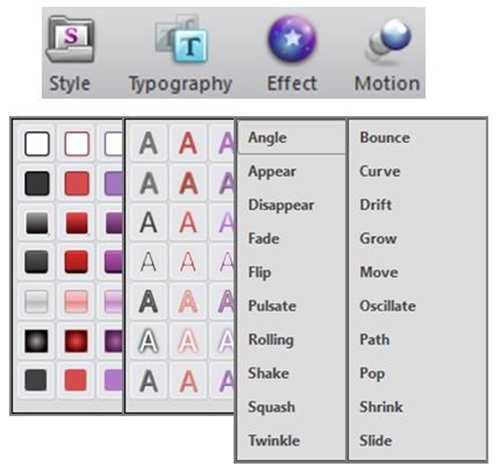Pick the Pulsate effect entry

coord(272,306)
